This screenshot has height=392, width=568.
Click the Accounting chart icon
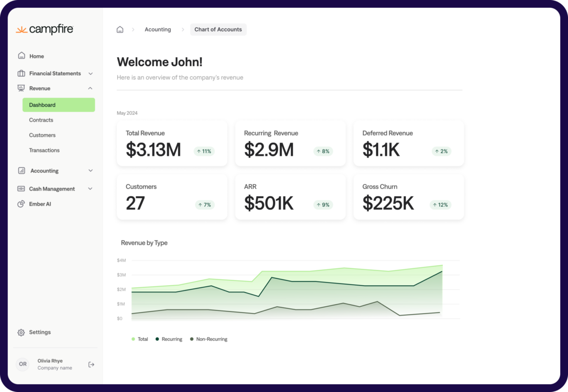click(22, 170)
